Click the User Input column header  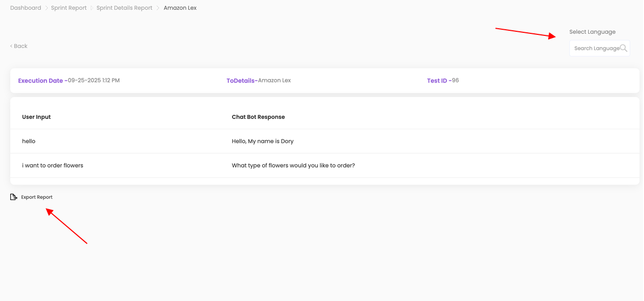pos(36,117)
